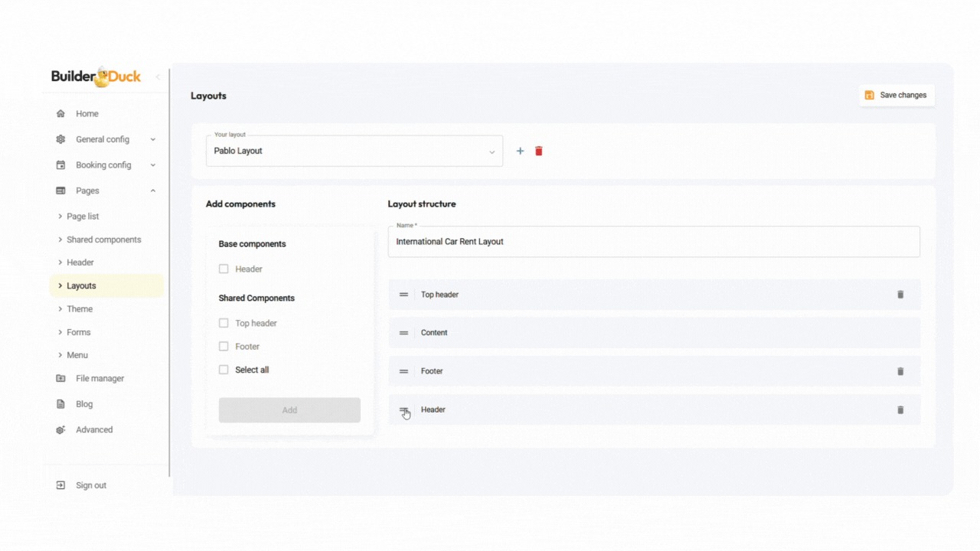Delete the Top header row with trash icon
The width and height of the screenshot is (980, 551).
point(900,295)
